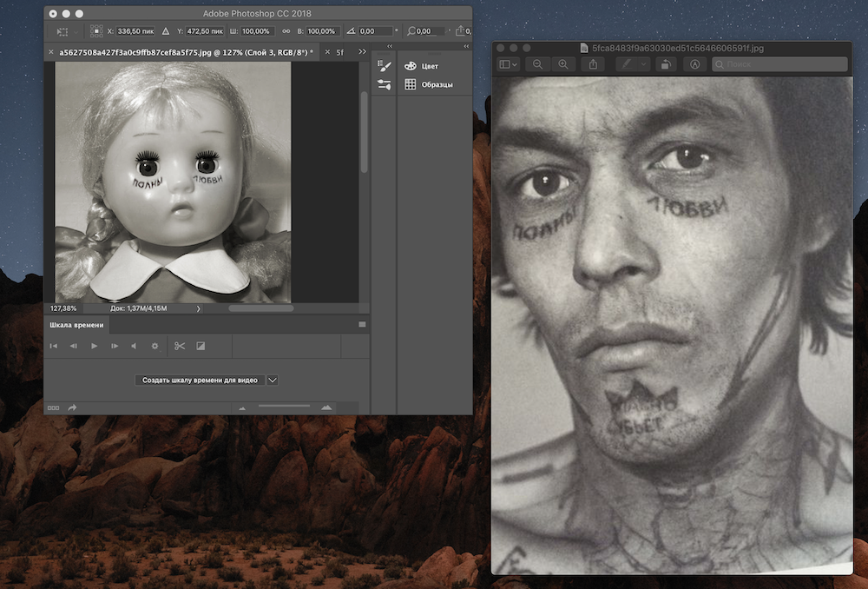Screen dimensions: 868x589
Task: Click the Поиск search field in Preview
Action: pyautogui.click(x=779, y=64)
